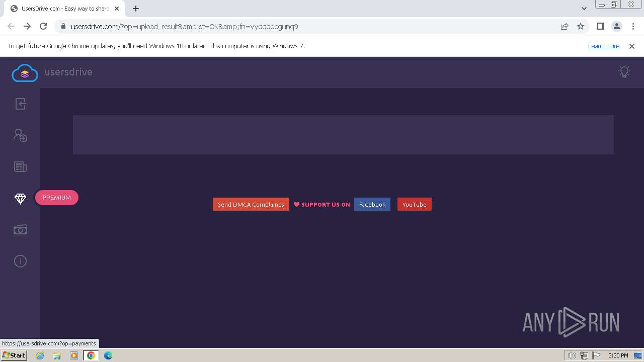The width and height of the screenshot is (644, 362).
Task: Open the Chrome profile avatar
Action: click(x=617, y=26)
